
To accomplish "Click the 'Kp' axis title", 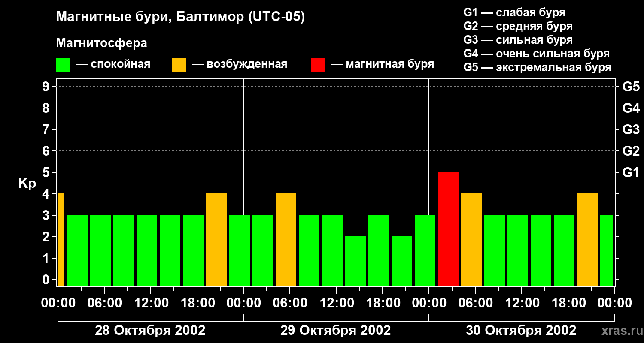I will [27, 184].
